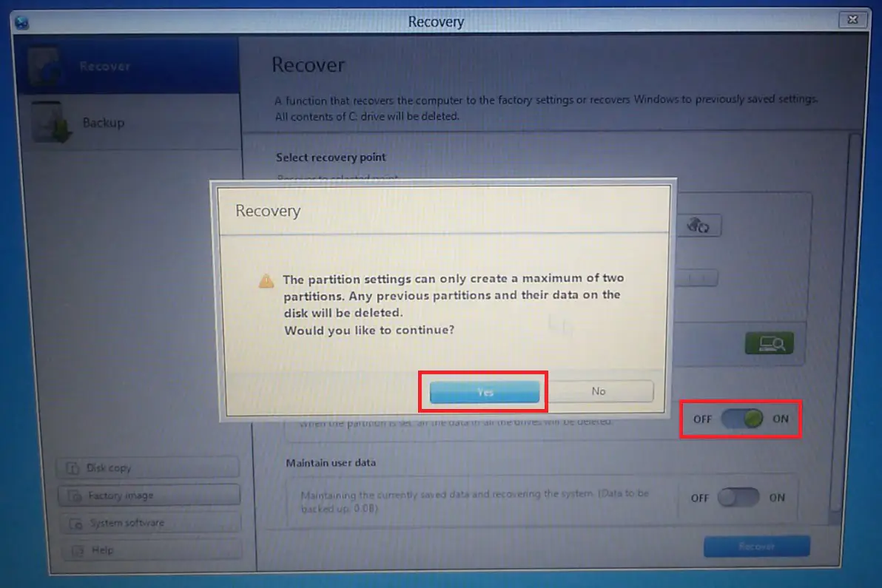Open System software option
The image size is (882, 588).
pyautogui.click(x=150, y=523)
